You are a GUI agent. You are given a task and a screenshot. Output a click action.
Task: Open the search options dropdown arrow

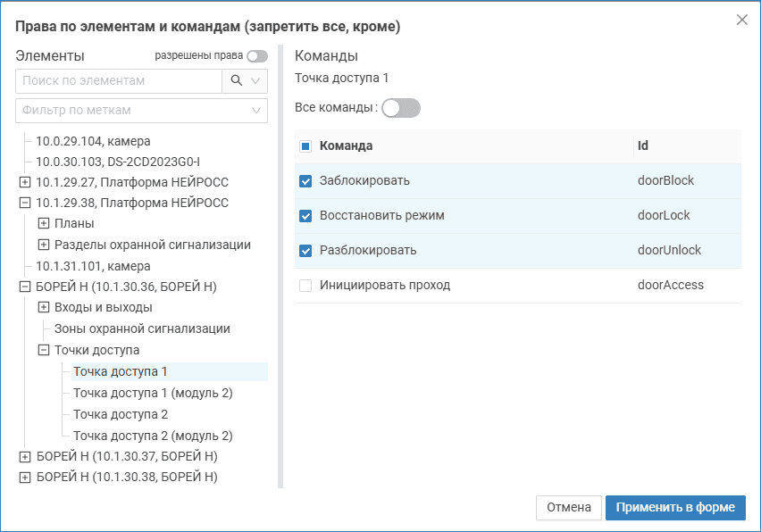[x=256, y=80]
